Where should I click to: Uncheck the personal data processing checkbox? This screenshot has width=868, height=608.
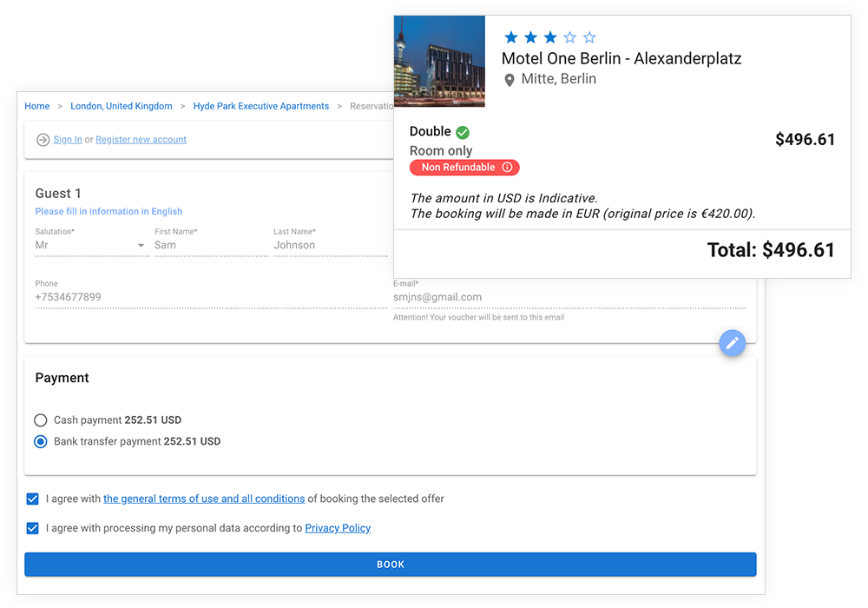[32, 528]
